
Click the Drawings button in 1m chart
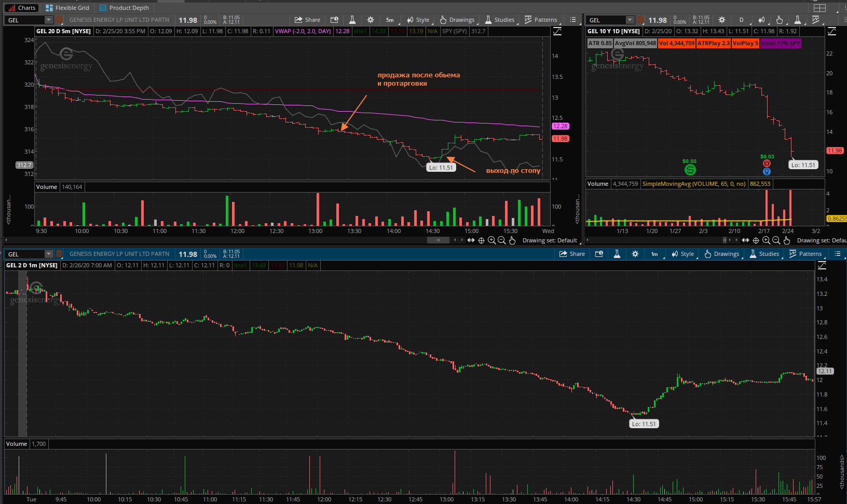click(721, 254)
